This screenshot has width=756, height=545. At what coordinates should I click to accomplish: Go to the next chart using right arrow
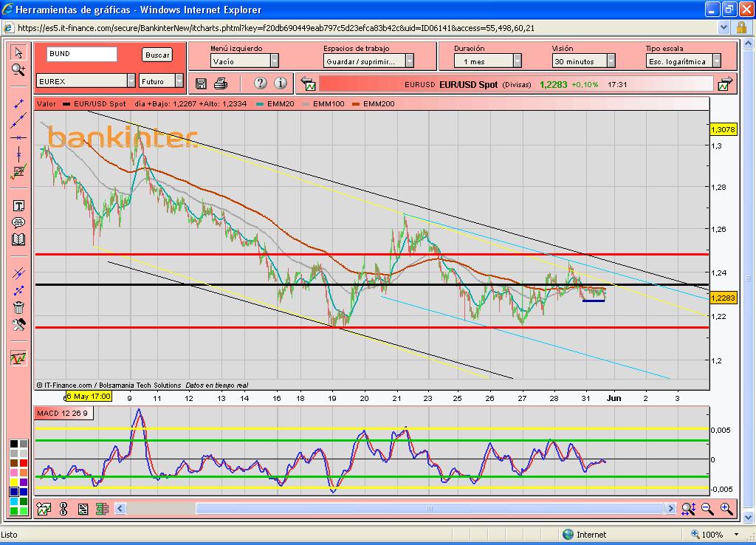coord(726,84)
